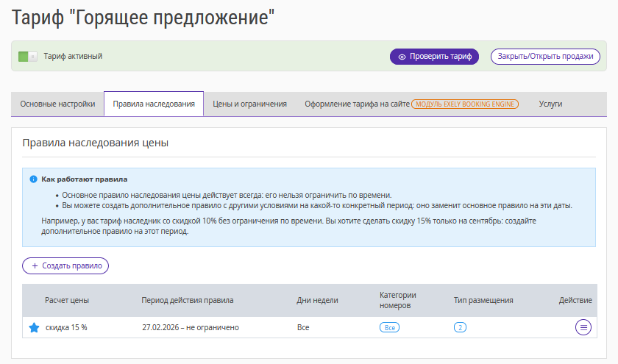Open the "Все" room categories badge

(x=389, y=327)
